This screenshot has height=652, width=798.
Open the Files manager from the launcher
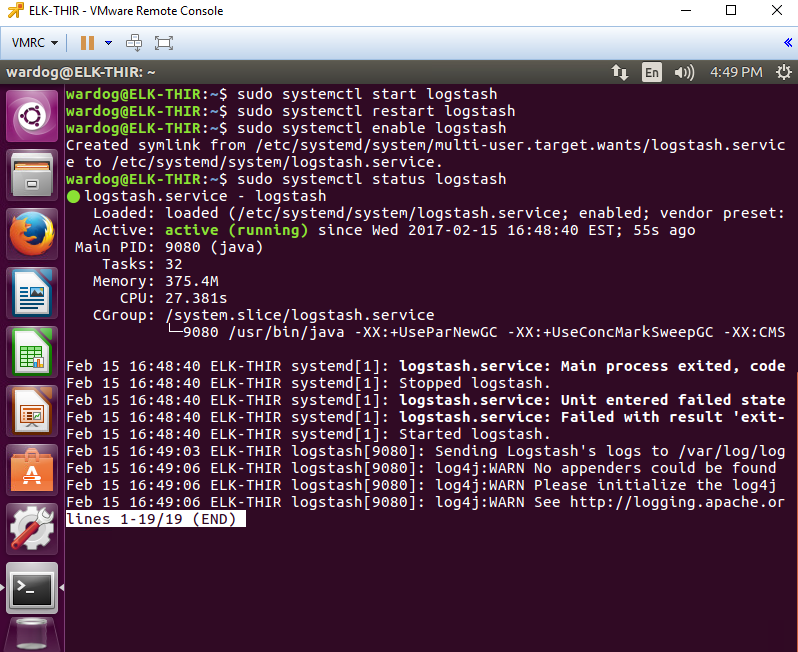(x=32, y=175)
